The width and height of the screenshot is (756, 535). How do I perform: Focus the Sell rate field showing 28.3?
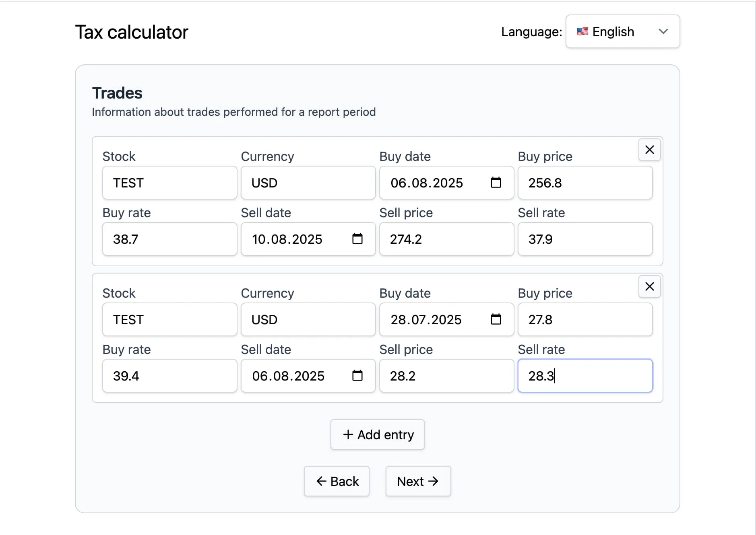pos(585,376)
